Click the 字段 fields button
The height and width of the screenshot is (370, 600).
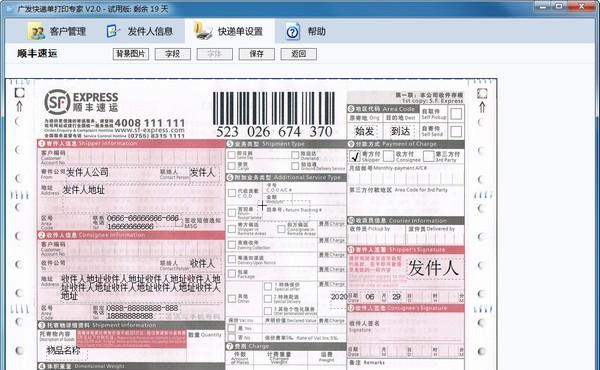point(173,54)
